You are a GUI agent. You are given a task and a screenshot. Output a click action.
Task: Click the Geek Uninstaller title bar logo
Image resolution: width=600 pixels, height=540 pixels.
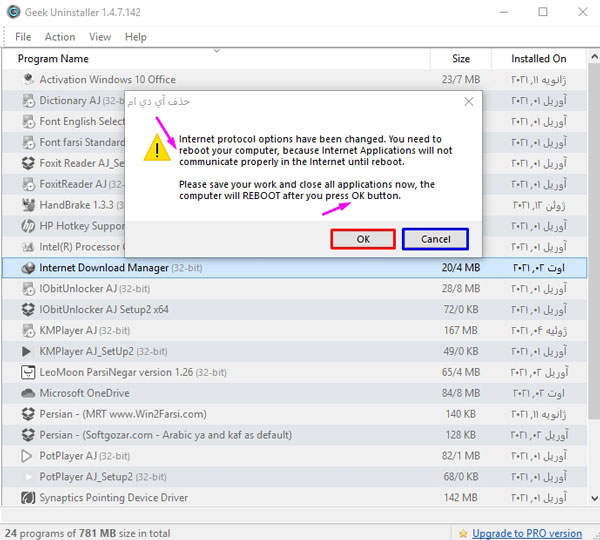click(13, 12)
